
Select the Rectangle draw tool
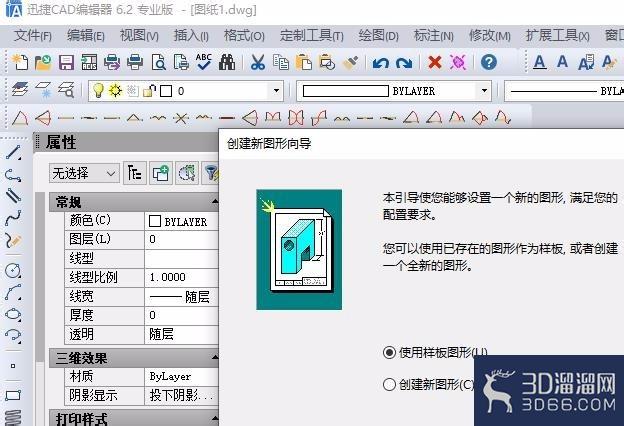point(13,395)
